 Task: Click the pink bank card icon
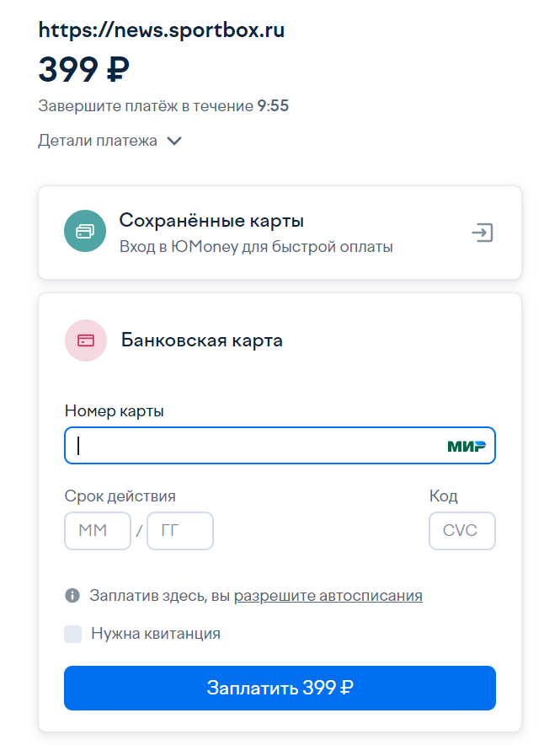(85, 340)
